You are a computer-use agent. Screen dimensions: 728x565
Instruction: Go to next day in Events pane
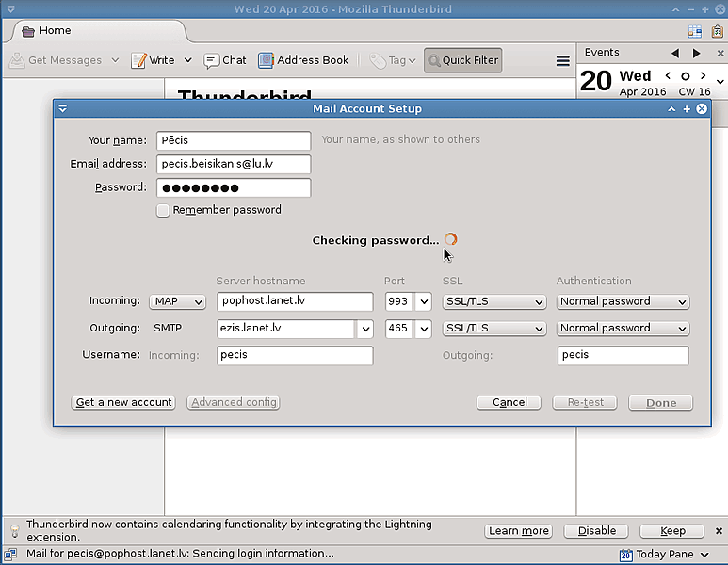[696, 54]
